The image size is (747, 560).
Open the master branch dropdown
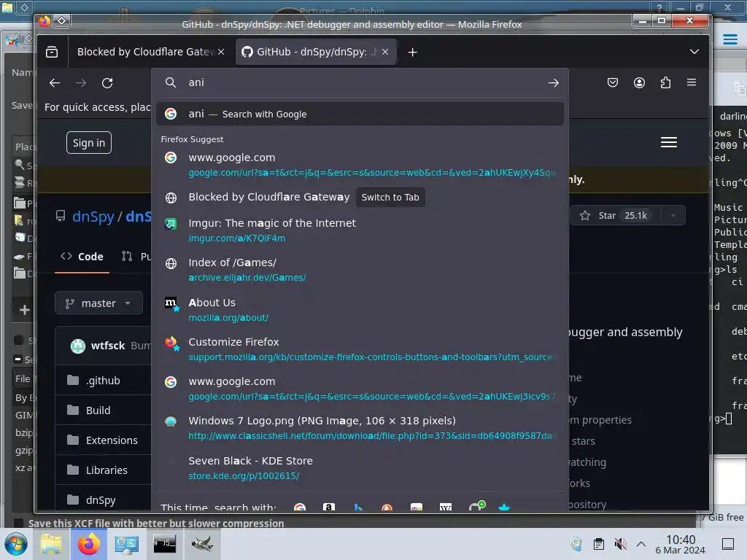pos(98,303)
